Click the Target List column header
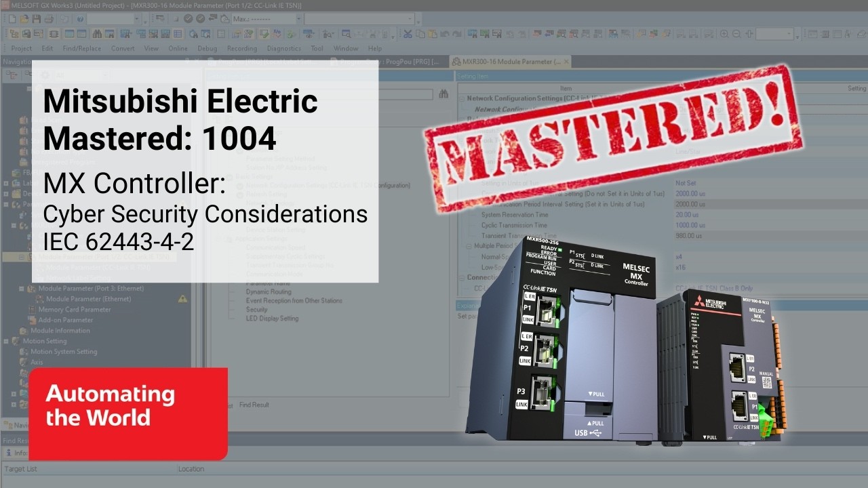The width and height of the screenshot is (868, 488). click(x=21, y=468)
